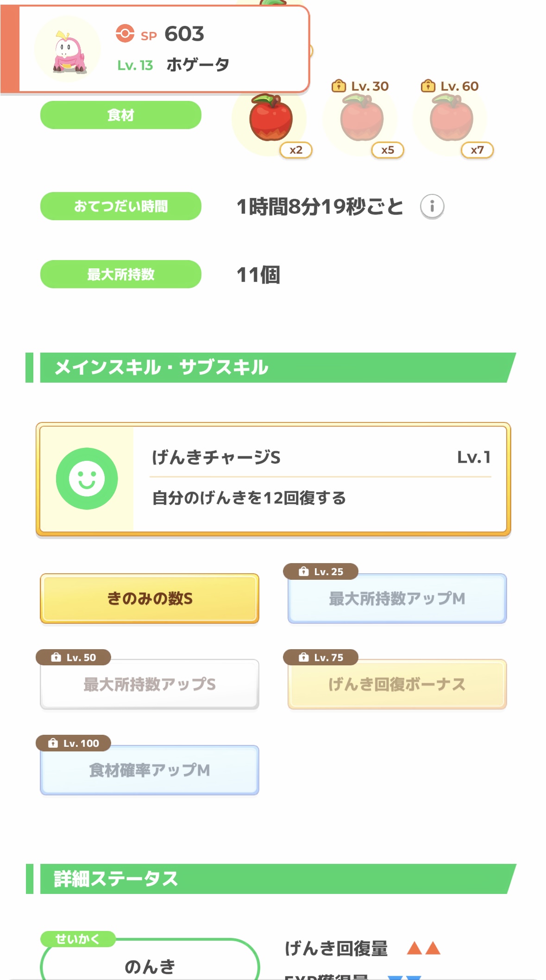This screenshot has width=546, height=980.
Task: Select the locked げんき回復ボーナス sub skill
Action: tap(397, 684)
